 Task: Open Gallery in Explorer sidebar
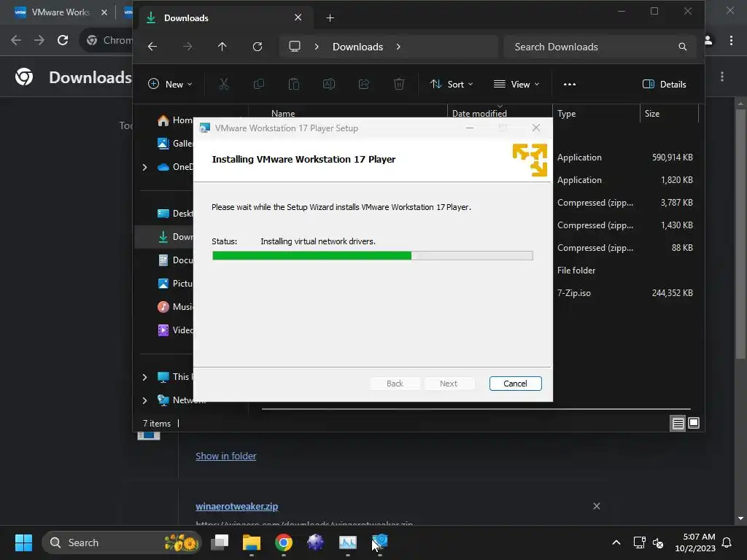coord(175,144)
